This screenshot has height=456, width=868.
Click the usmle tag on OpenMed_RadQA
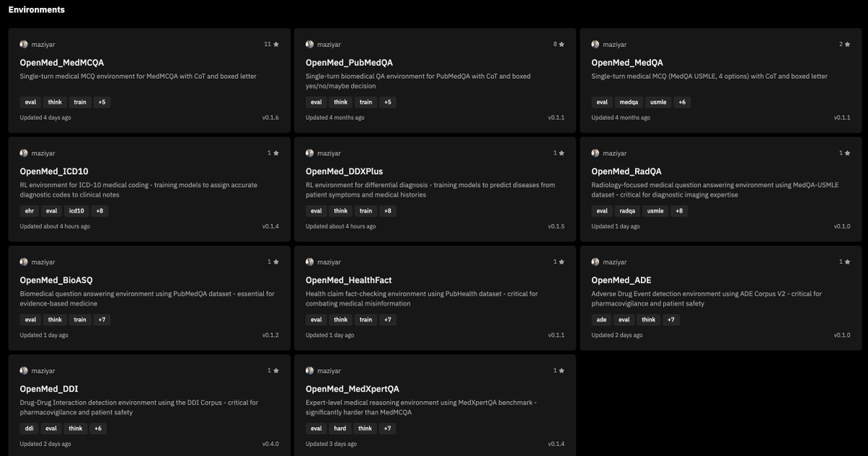click(655, 211)
